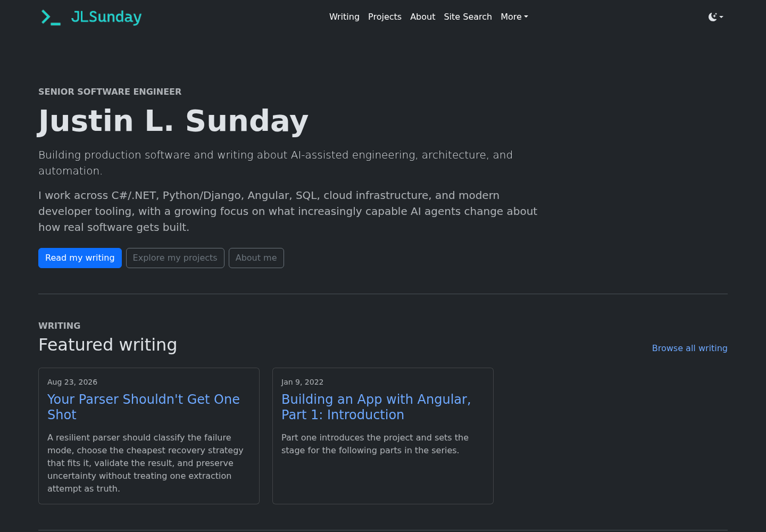This screenshot has height=532, width=766.
Task: Expand the theme dropdown caret
Action: (x=721, y=17)
